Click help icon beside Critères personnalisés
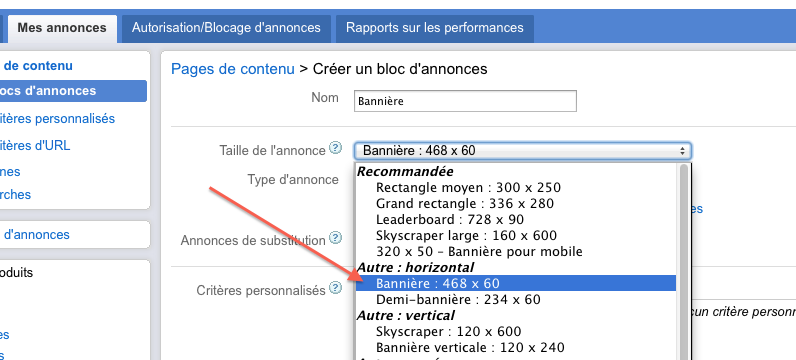This screenshot has height=360, width=796. click(x=335, y=288)
